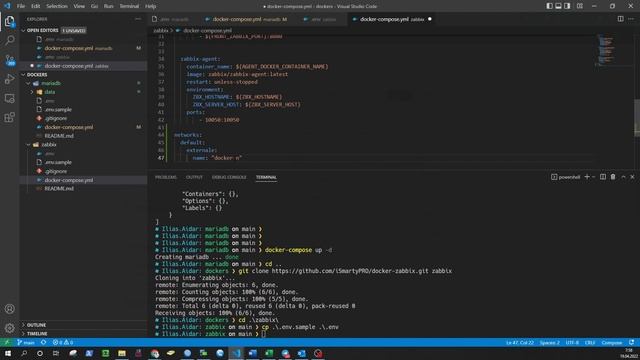This screenshot has height=360, width=640.
Task: Open Windows taskbar search
Action: (24, 353)
